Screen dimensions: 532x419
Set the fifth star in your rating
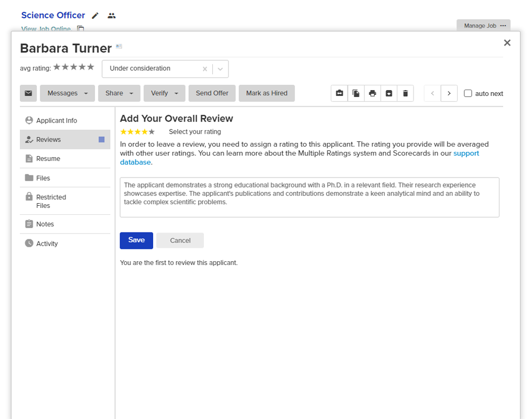coord(152,132)
